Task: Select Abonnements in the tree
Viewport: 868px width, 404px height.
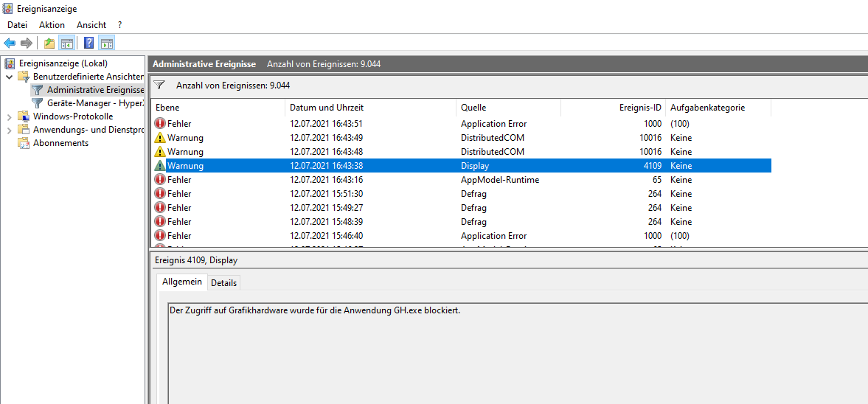Action: pos(61,143)
